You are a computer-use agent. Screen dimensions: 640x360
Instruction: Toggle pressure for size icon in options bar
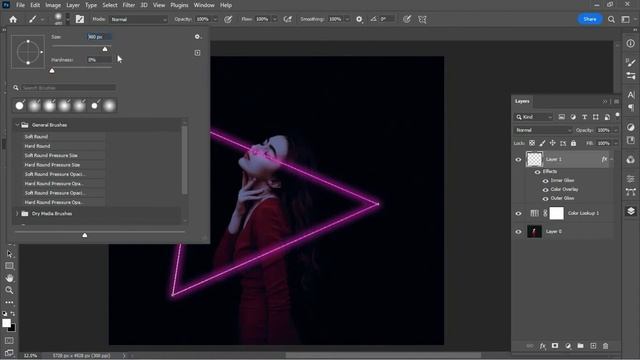click(407, 19)
